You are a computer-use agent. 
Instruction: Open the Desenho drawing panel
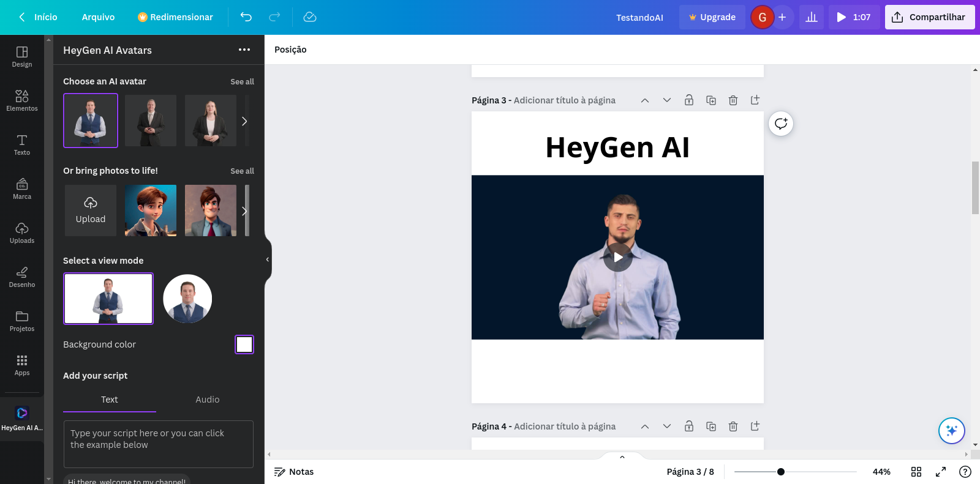pyautogui.click(x=22, y=277)
